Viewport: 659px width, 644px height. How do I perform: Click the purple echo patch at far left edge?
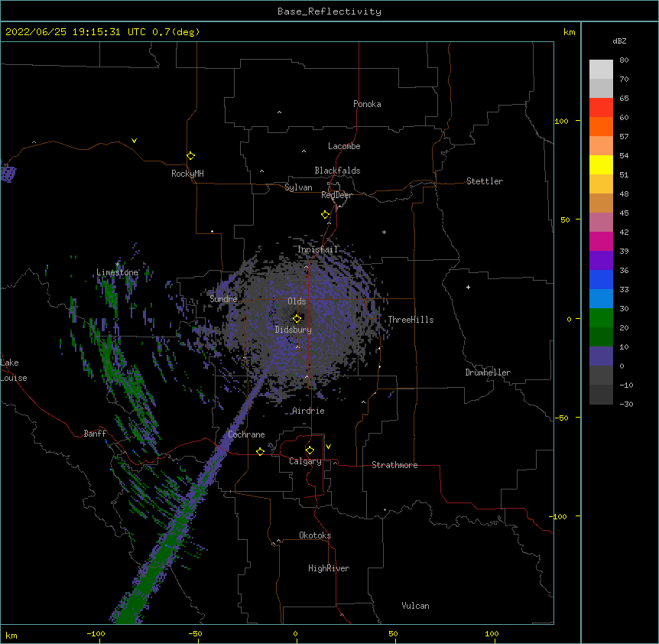point(8,172)
